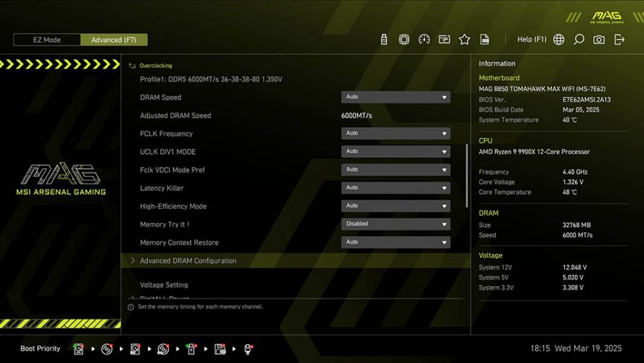Open the Latency Killer dropdown
644x363 pixels.
pos(395,188)
